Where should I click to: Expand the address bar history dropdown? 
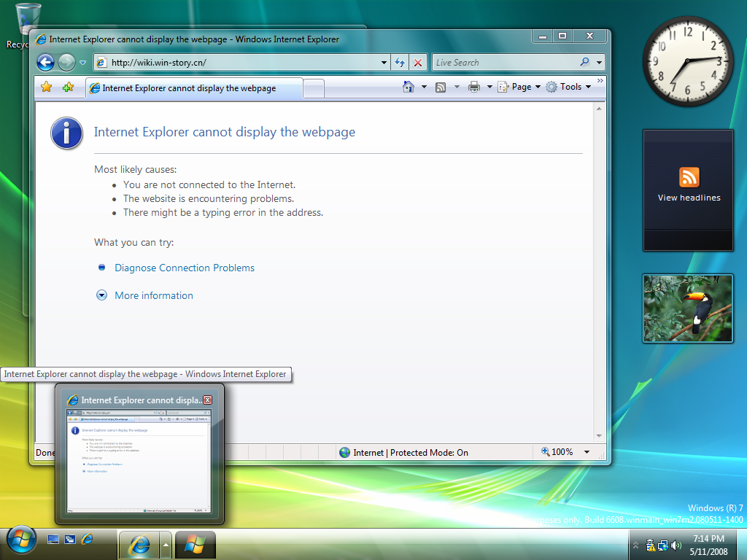384,63
